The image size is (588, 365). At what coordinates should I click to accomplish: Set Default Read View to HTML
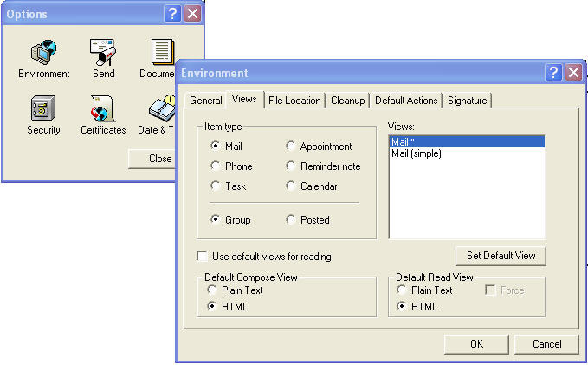(x=402, y=306)
